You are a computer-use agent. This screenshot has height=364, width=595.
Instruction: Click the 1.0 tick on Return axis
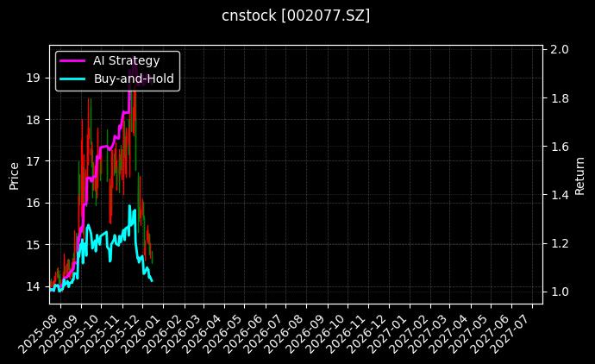pyautogui.click(x=559, y=292)
